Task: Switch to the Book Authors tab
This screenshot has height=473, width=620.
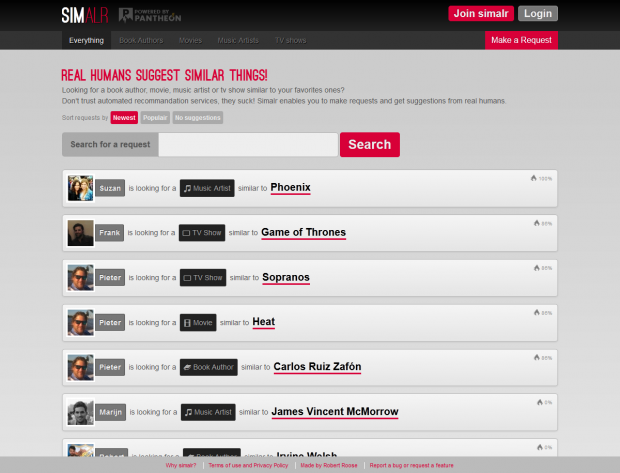Action: pos(141,40)
